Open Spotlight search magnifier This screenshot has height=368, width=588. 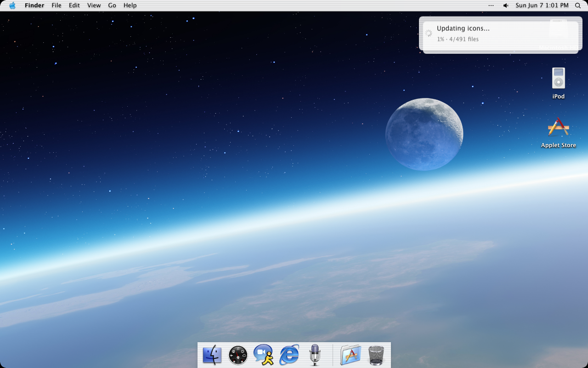pos(578,6)
